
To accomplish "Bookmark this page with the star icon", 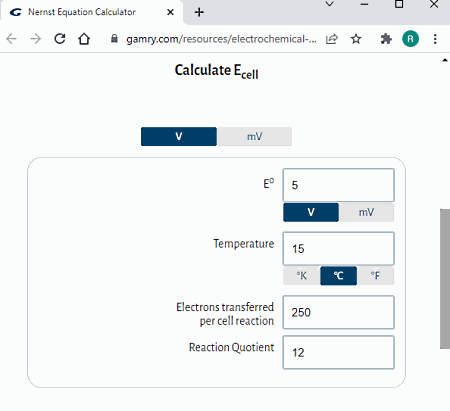I will pos(356,39).
